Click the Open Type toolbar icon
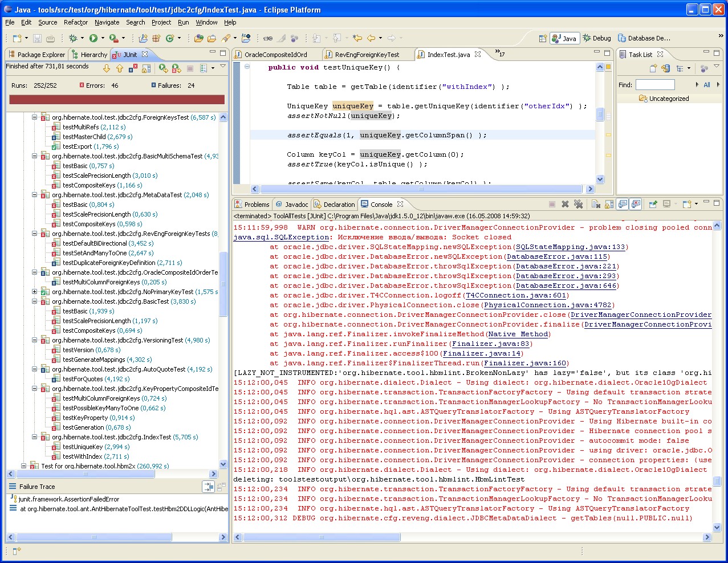 click(x=198, y=38)
